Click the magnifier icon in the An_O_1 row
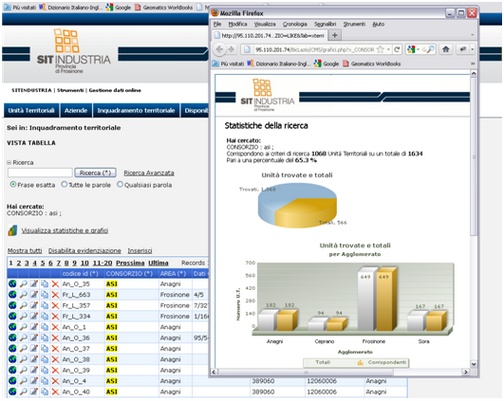This screenshot has width=504, height=401. [x=23, y=327]
